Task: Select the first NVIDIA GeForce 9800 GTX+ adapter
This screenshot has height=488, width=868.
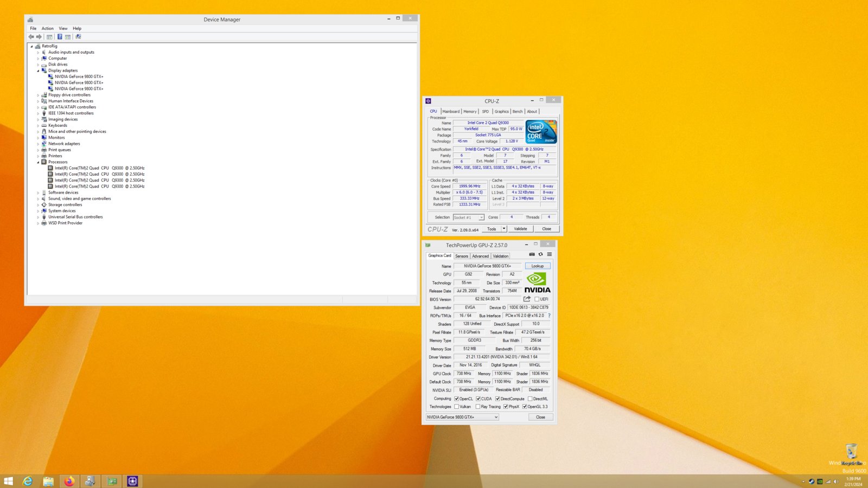Action: coord(79,76)
